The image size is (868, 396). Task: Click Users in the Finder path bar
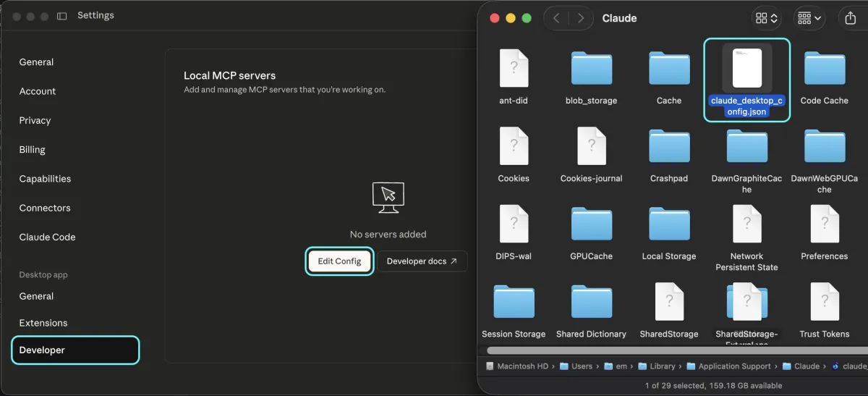coord(576,366)
